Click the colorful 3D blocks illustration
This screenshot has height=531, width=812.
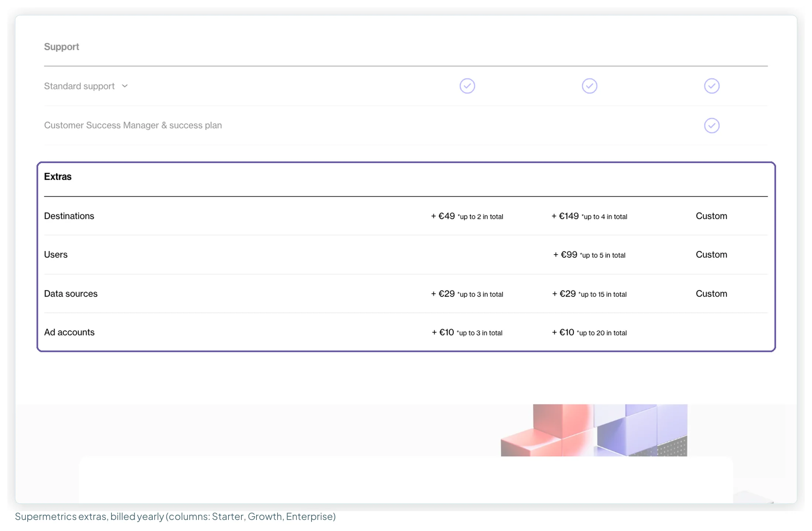point(594,430)
